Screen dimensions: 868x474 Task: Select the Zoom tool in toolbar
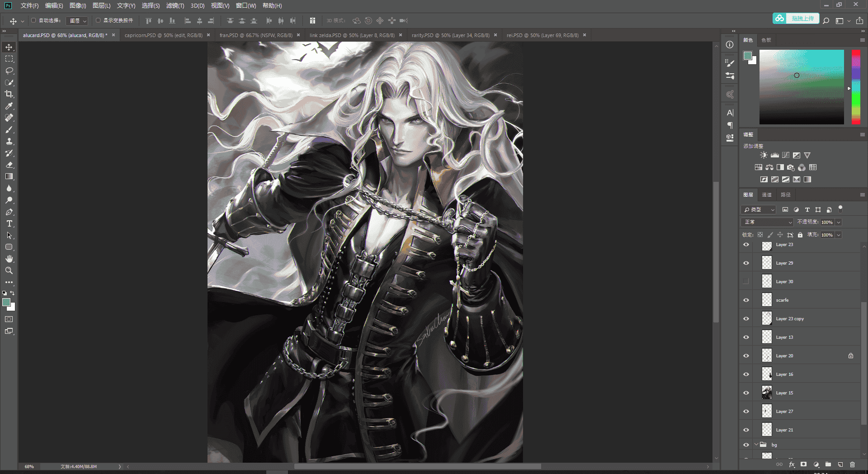9,270
